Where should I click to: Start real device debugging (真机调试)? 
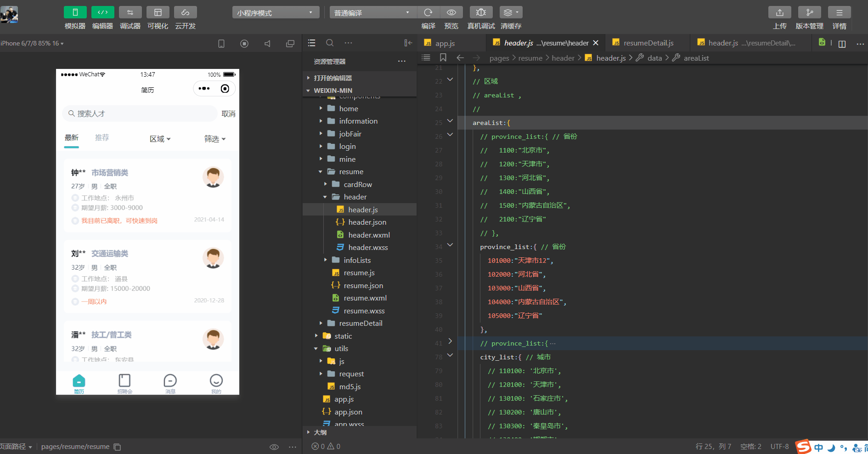[x=481, y=12]
